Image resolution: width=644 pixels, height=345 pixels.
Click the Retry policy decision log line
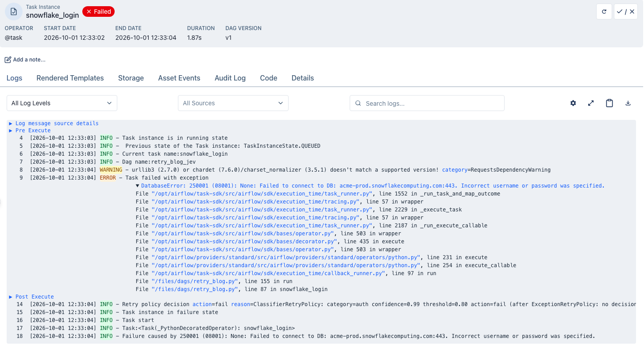coord(326,304)
